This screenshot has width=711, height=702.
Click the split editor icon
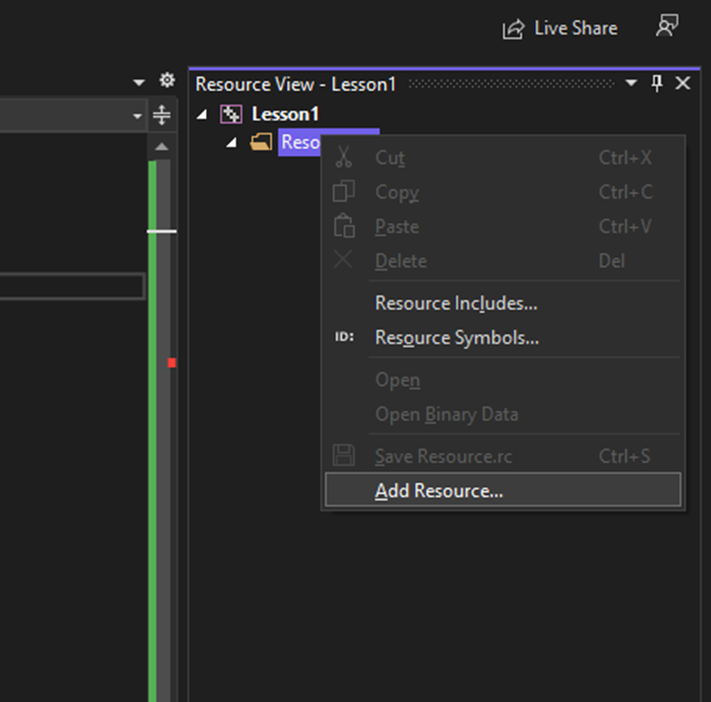pyautogui.click(x=161, y=117)
